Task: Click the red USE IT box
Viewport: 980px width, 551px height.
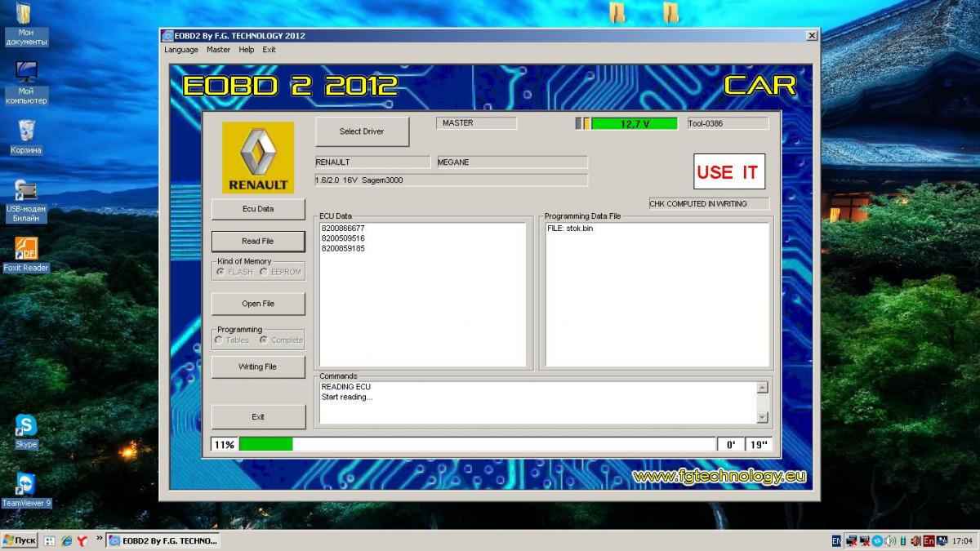Action: tap(729, 171)
